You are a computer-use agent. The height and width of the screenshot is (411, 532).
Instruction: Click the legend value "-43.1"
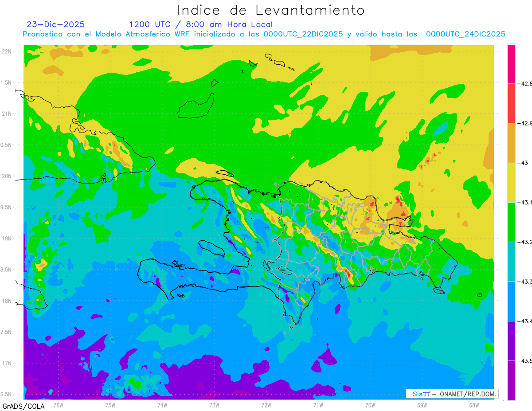coord(525,202)
